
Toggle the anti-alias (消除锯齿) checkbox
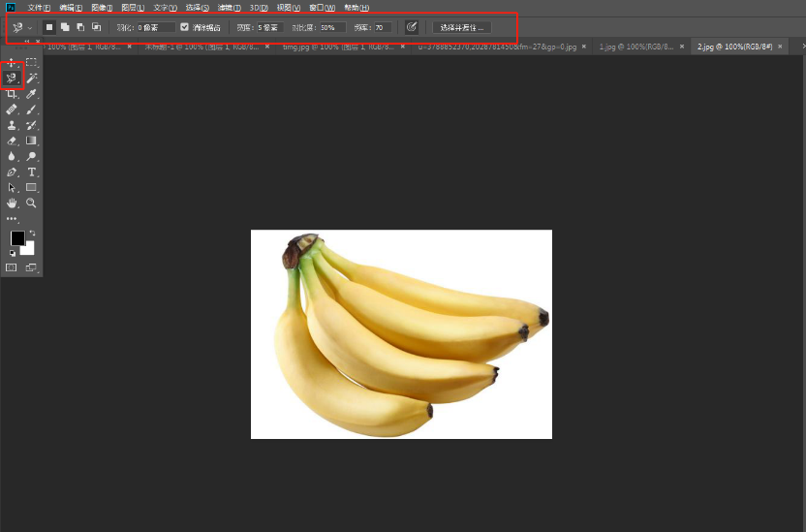[184, 27]
